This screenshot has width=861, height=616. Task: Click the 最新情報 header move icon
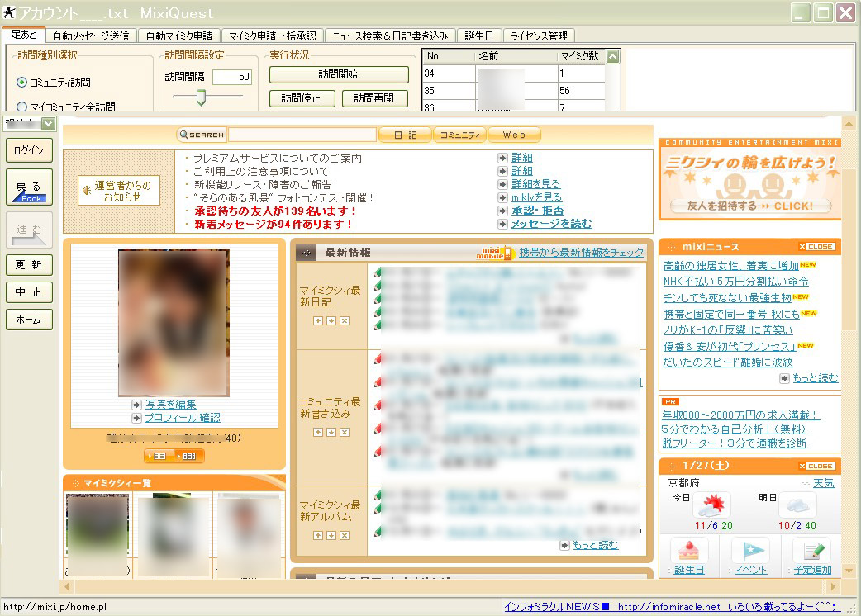[306, 253]
